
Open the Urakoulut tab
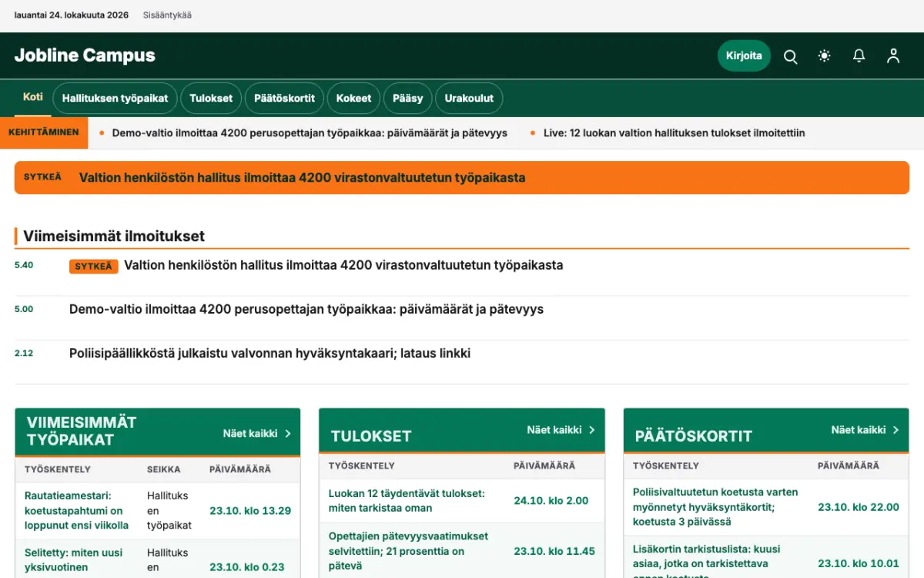click(469, 99)
